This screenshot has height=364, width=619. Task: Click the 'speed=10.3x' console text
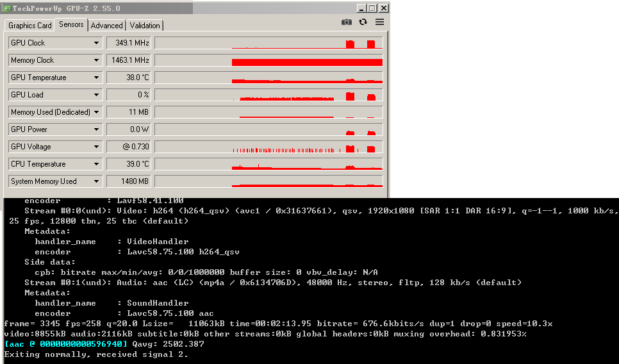point(524,324)
